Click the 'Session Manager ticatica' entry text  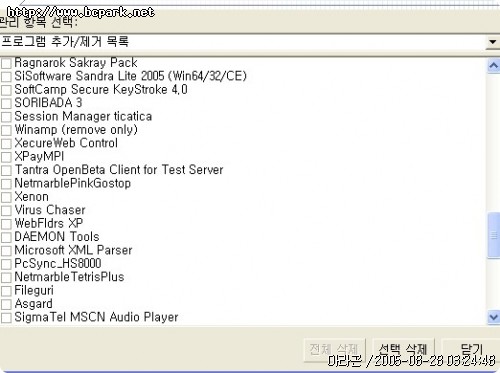click(83, 116)
